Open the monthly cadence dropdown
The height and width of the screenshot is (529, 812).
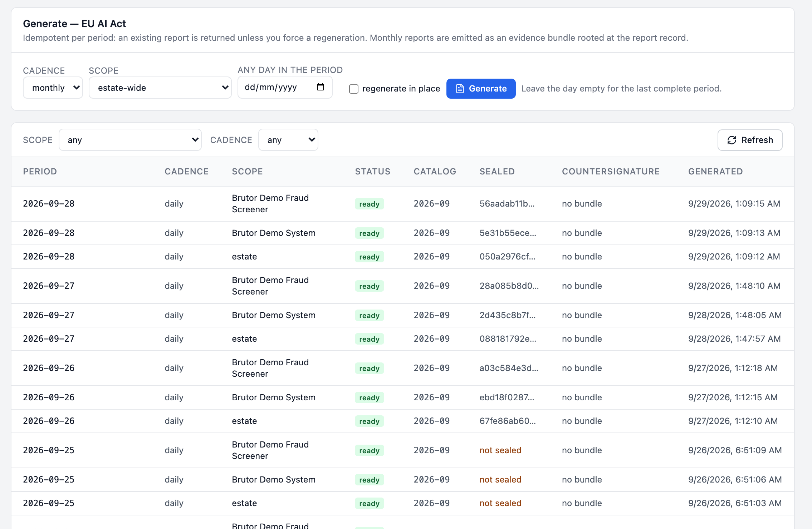(53, 88)
